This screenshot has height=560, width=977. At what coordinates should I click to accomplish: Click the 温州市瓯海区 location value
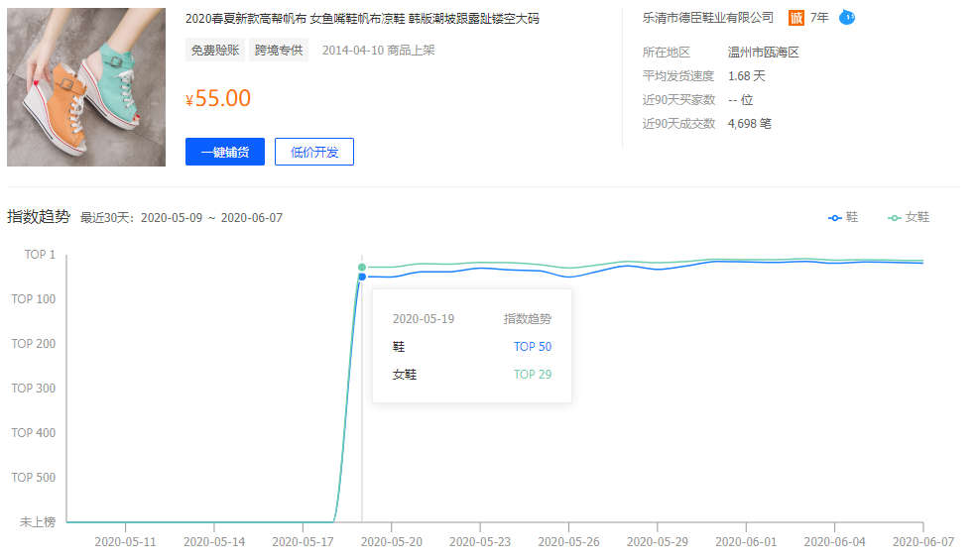pyautogui.click(x=764, y=53)
